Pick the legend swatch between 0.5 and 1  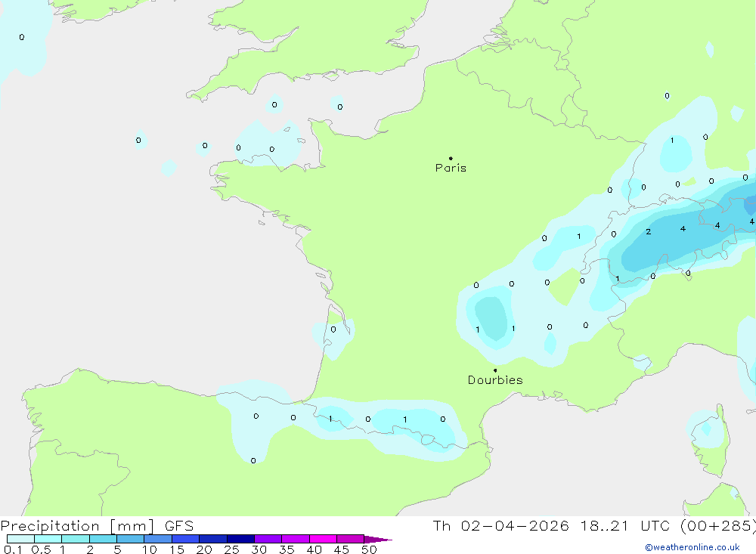click(x=48, y=539)
